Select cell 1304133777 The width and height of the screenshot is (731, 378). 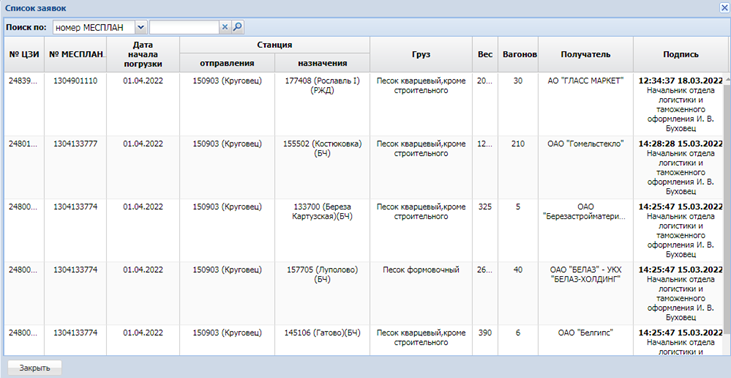pos(76,144)
